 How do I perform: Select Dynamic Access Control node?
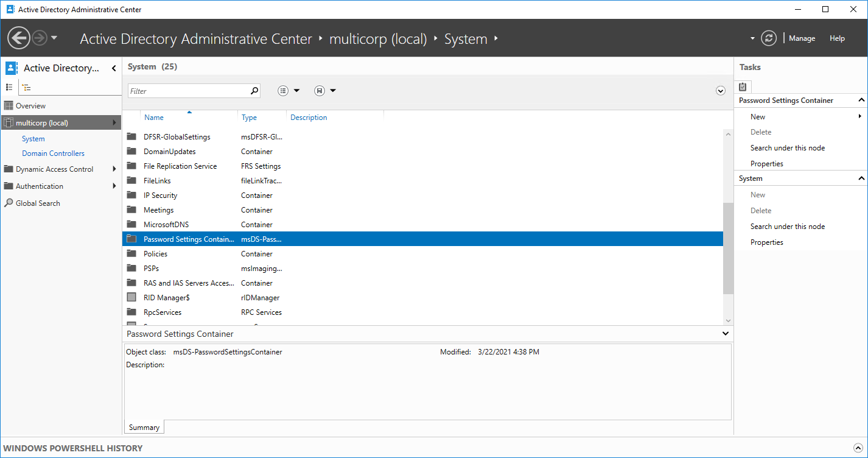pos(55,169)
